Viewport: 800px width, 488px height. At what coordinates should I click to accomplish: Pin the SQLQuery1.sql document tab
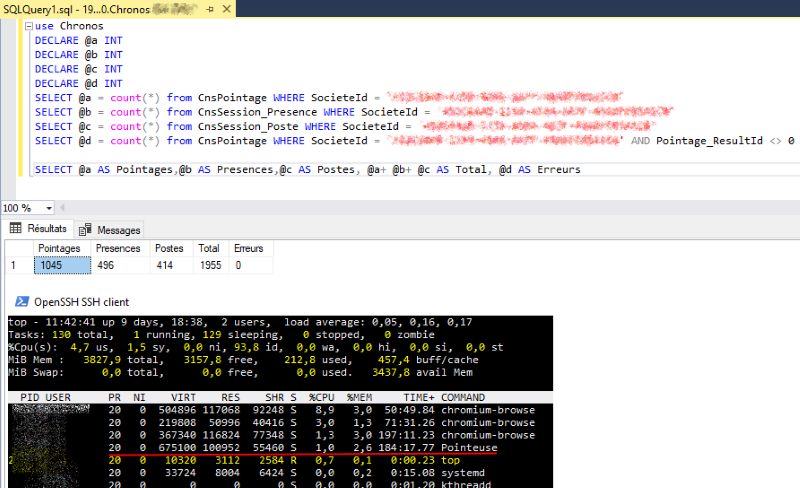[x=208, y=8]
